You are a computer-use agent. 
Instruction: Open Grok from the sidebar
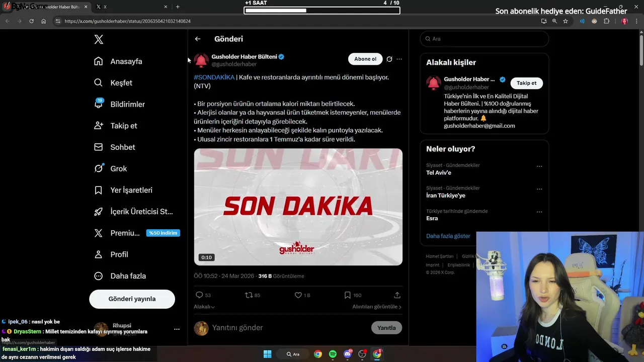click(x=110, y=168)
